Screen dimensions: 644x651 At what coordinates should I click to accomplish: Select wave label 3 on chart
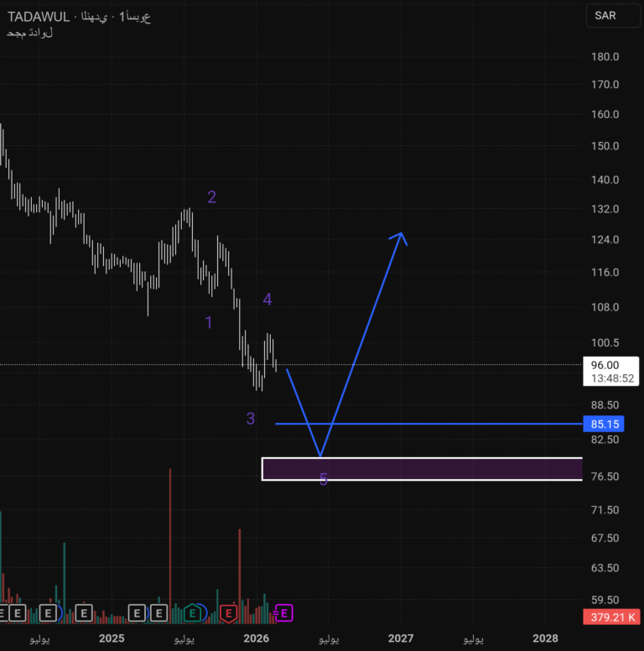[x=251, y=419]
